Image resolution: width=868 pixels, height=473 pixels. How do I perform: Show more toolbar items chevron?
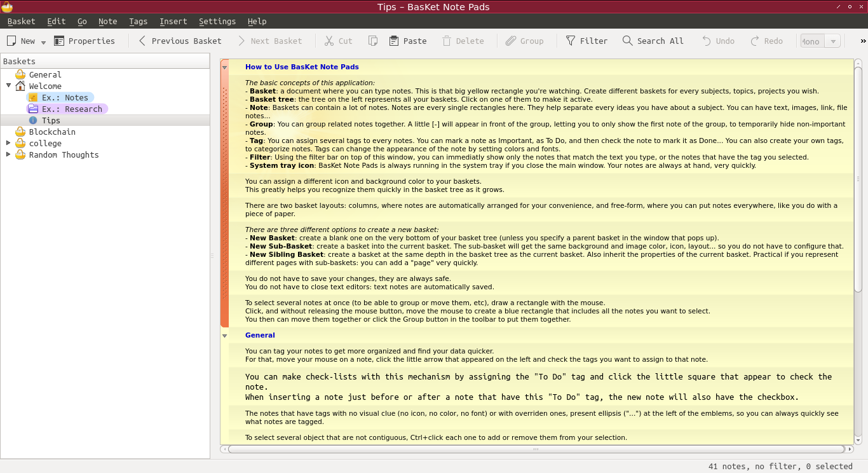863,41
